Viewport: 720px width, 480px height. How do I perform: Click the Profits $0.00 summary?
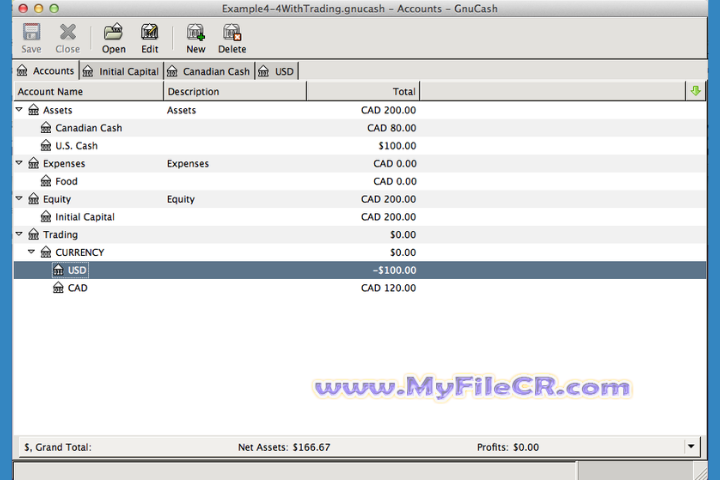click(508, 447)
